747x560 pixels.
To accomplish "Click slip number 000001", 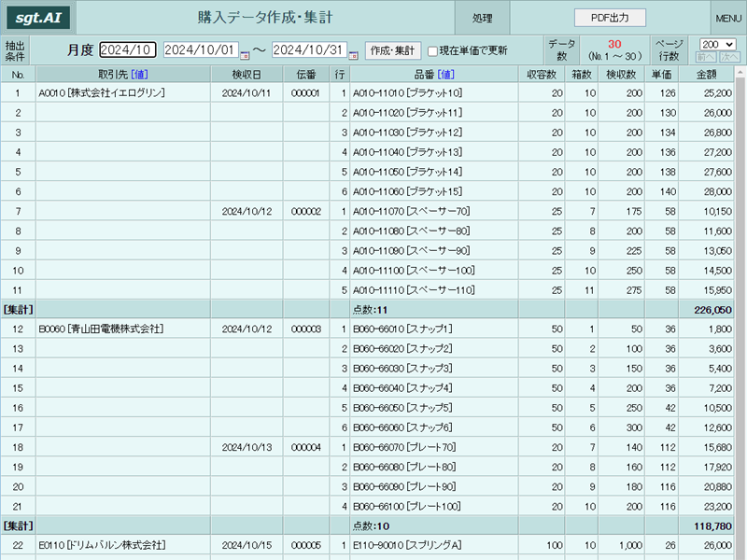I will coord(305,92).
